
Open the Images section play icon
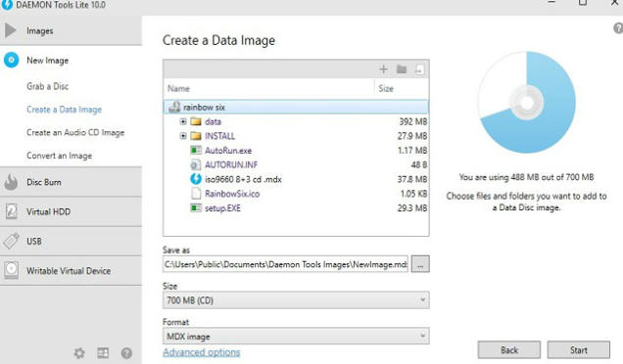11,30
